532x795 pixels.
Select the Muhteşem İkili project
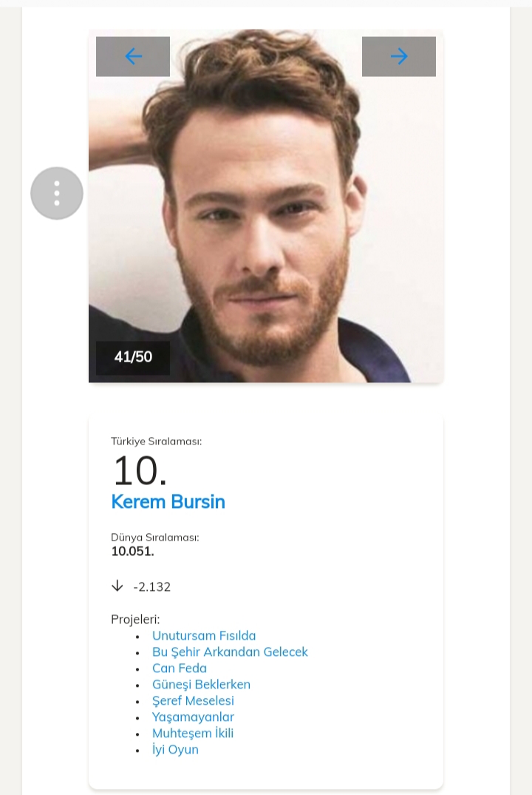pyautogui.click(x=193, y=734)
